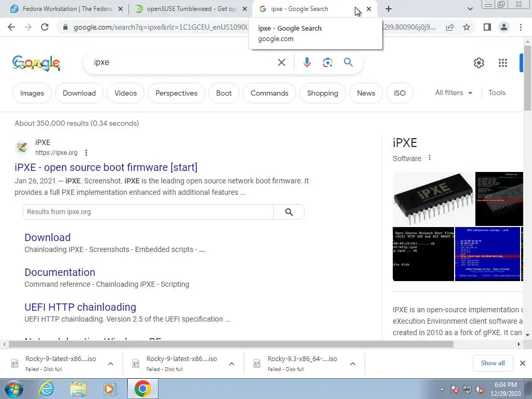Filter results by Download

pyautogui.click(x=79, y=93)
